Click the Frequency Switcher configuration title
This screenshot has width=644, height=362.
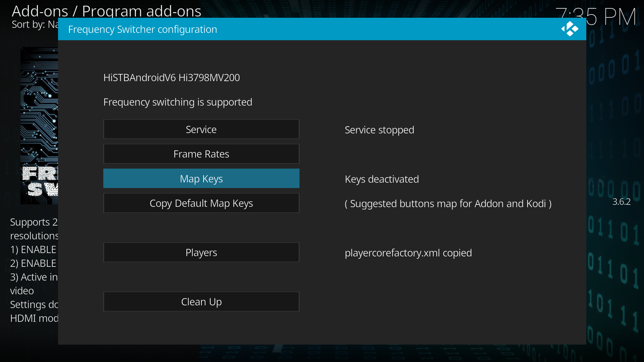point(143,29)
